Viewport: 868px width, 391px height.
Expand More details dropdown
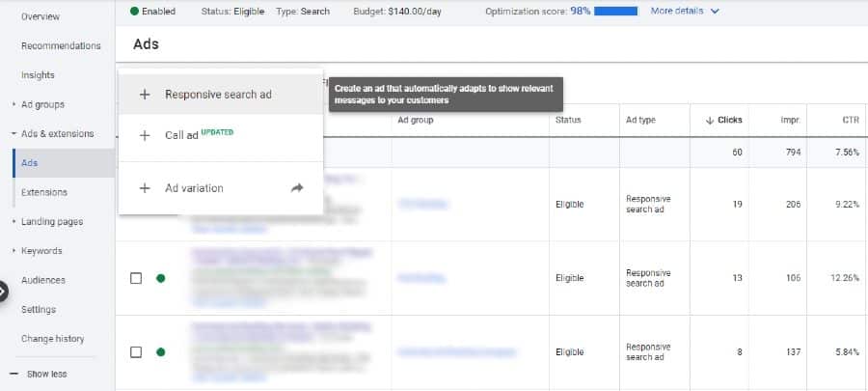coord(685,11)
